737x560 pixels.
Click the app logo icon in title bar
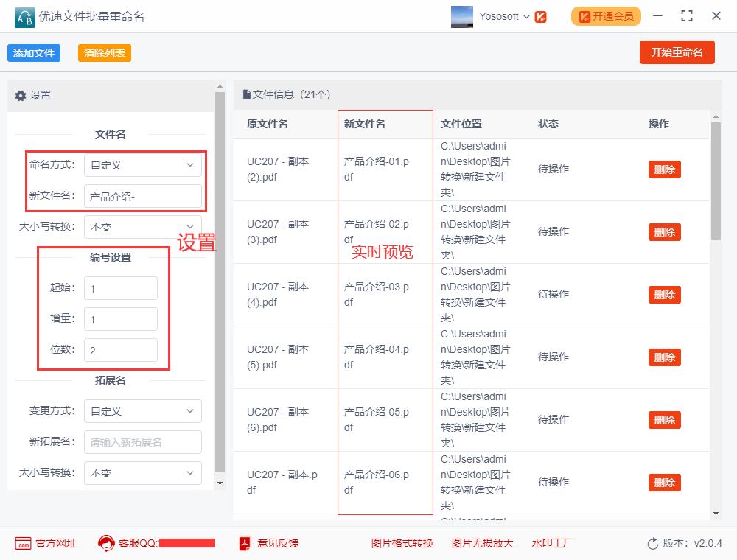24,18
